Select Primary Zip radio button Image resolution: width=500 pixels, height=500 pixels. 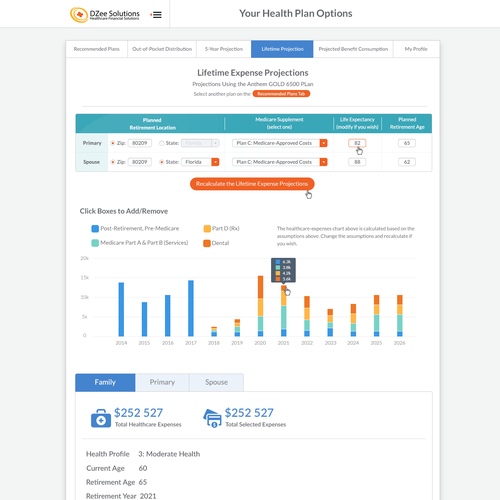[113, 143]
